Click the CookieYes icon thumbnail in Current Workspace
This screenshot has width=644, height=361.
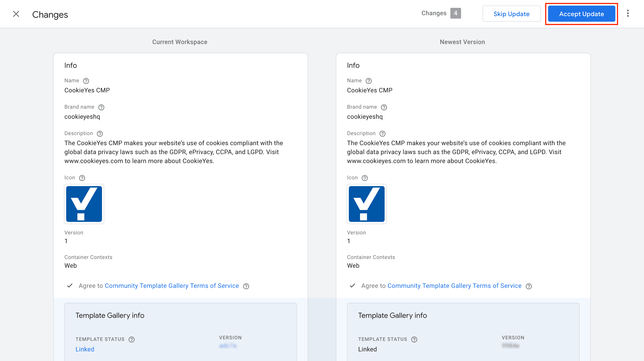[84, 204]
